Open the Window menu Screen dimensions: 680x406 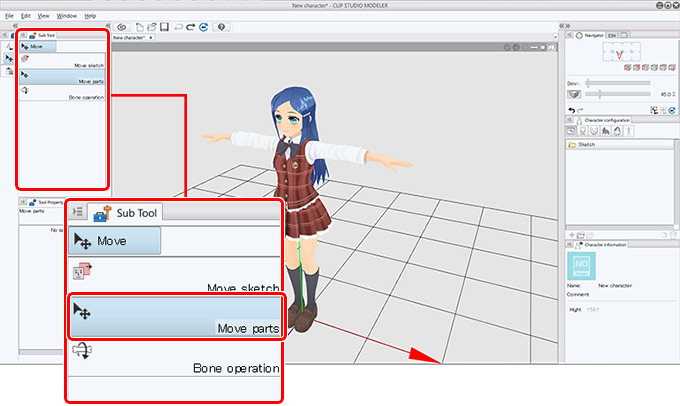[66, 16]
